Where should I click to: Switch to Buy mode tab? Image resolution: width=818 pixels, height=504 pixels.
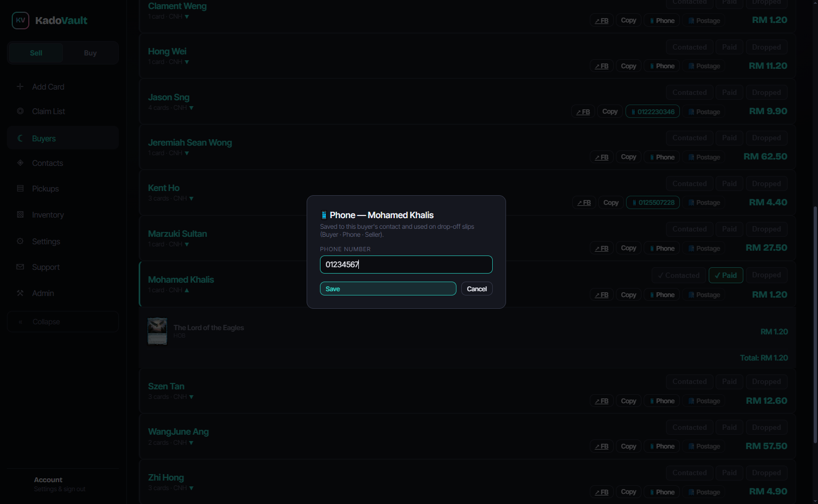[x=90, y=53]
